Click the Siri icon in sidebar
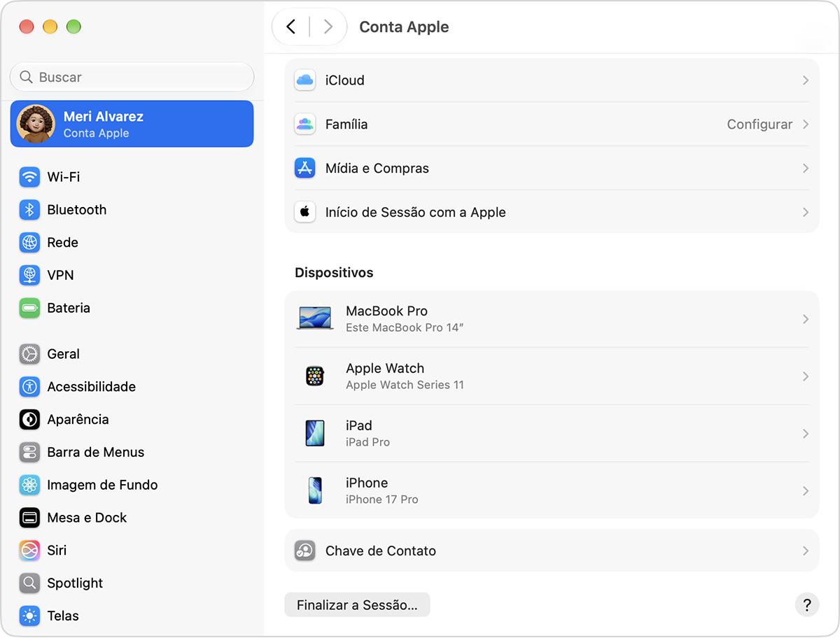Viewport: 840px width, 638px height. tap(29, 551)
